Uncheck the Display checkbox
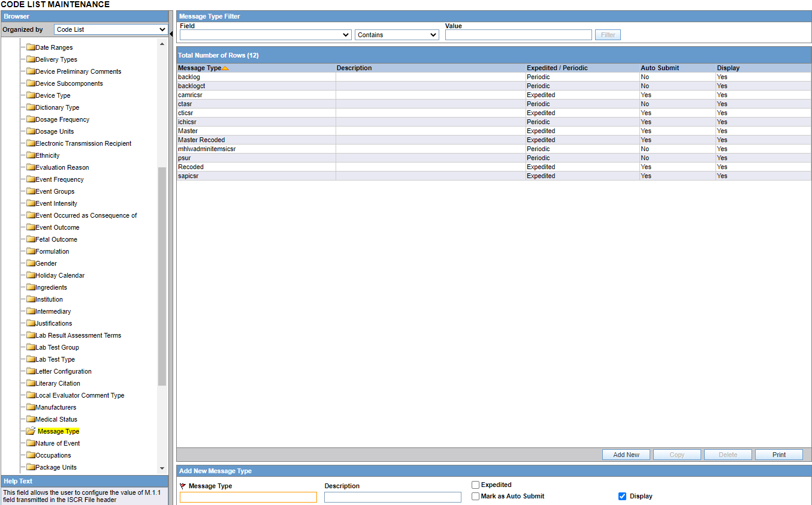Viewport: 812px width, 505px height. tap(623, 496)
